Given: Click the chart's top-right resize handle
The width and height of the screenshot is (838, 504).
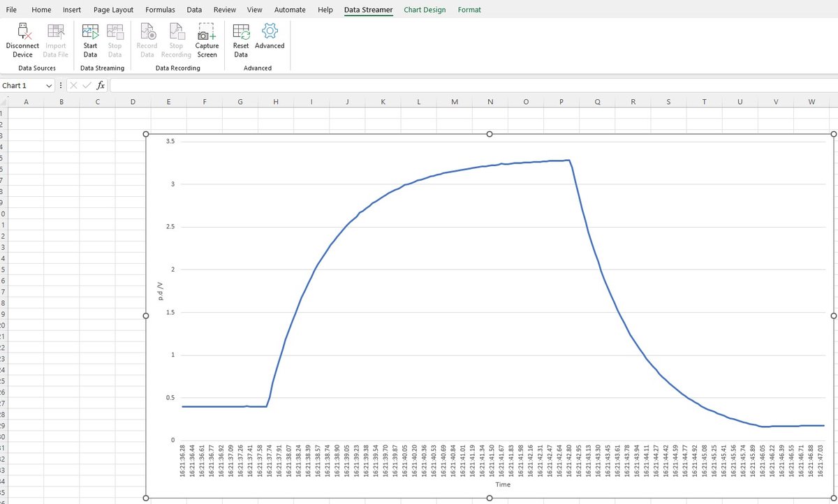Looking at the screenshot, I should pos(834,133).
